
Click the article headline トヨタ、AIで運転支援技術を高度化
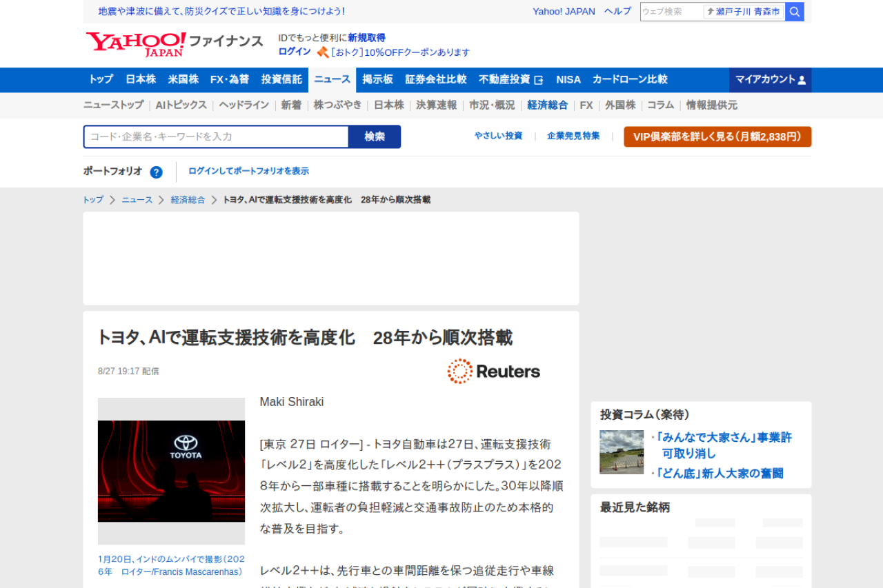[x=305, y=338]
